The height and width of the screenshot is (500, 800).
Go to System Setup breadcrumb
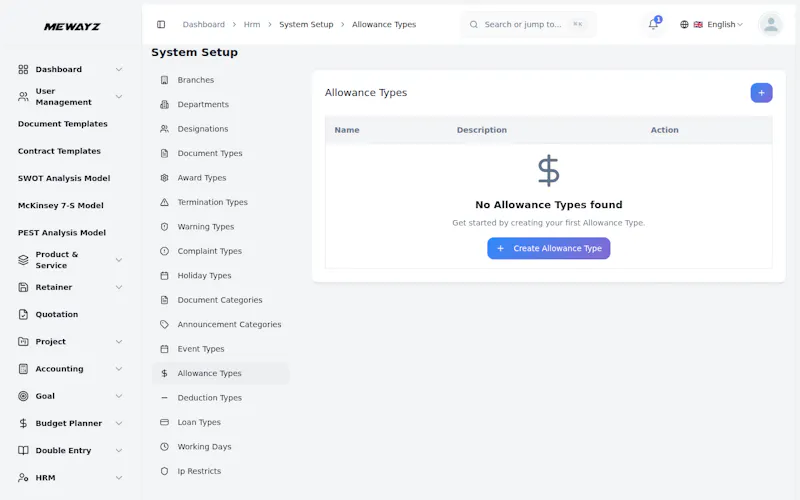click(306, 24)
